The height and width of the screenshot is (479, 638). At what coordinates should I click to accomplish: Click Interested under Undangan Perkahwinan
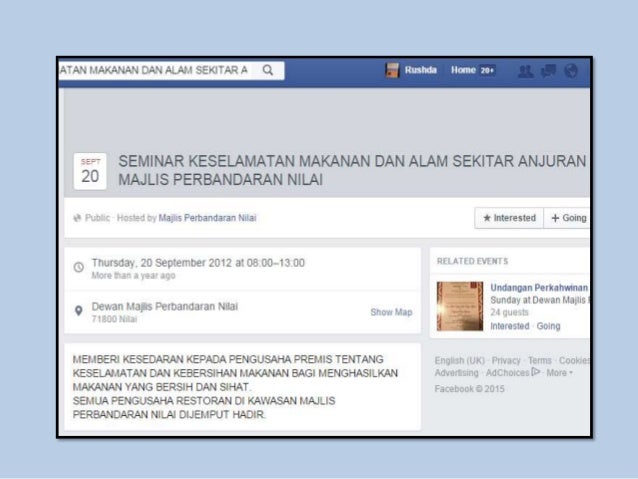510,326
